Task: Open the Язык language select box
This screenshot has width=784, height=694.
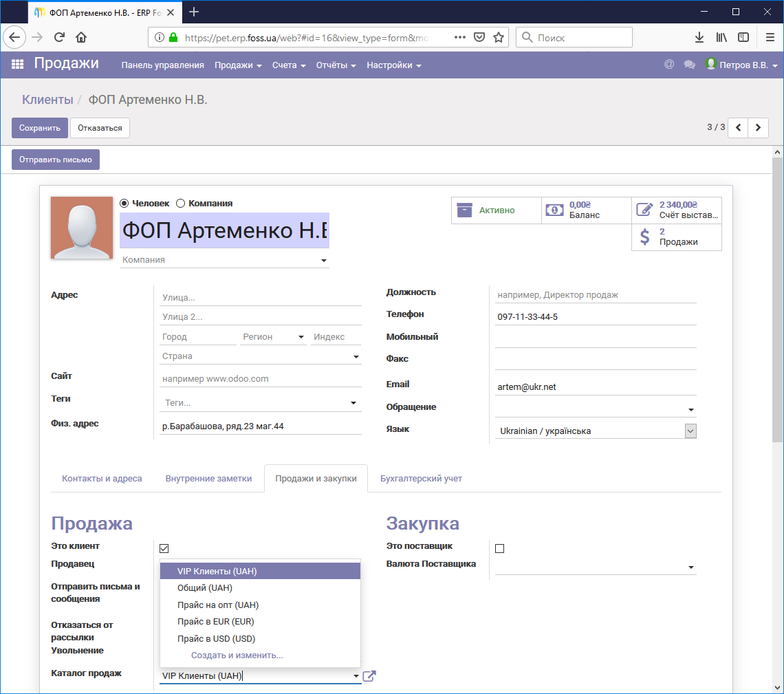Action: [x=596, y=431]
